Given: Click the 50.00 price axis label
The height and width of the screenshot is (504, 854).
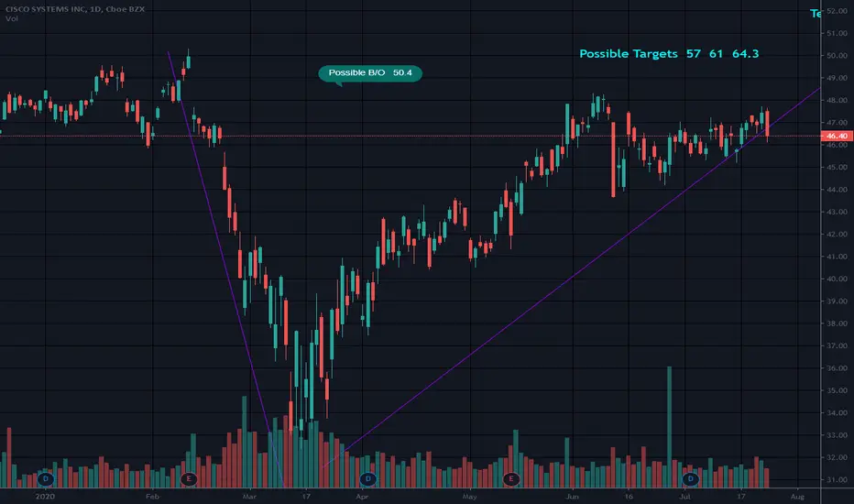Looking at the screenshot, I should 837,55.
